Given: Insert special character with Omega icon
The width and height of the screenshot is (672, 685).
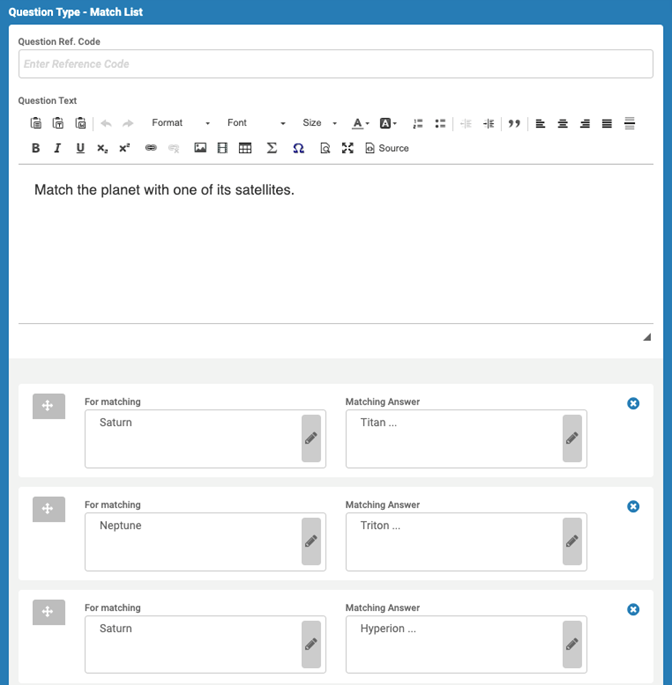Looking at the screenshot, I should point(298,148).
